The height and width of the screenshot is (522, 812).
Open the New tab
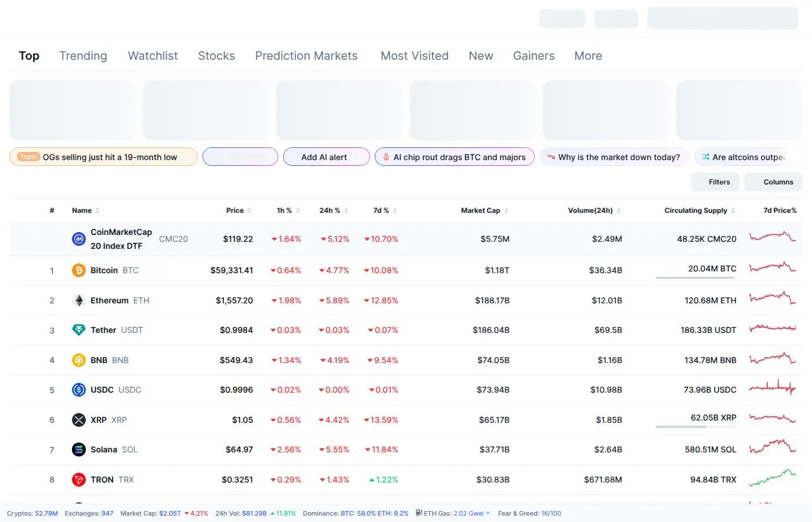click(481, 56)
